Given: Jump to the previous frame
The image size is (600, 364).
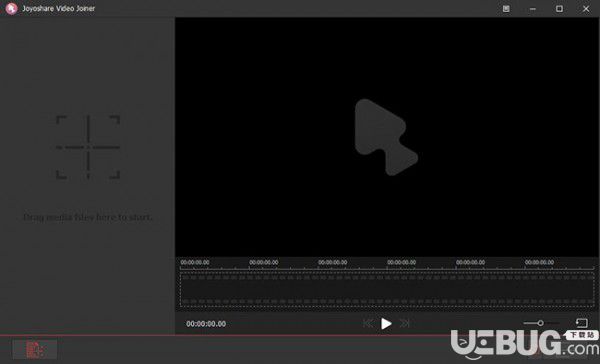Looking at the screenshot, I should pyautogui.click(x=368, y=324).
